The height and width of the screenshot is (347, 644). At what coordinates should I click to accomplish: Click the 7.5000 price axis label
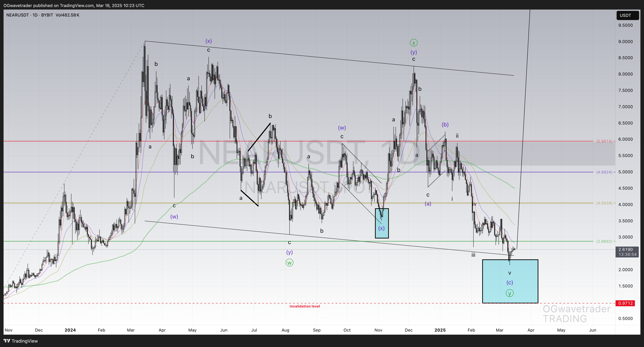click(626, 90)
